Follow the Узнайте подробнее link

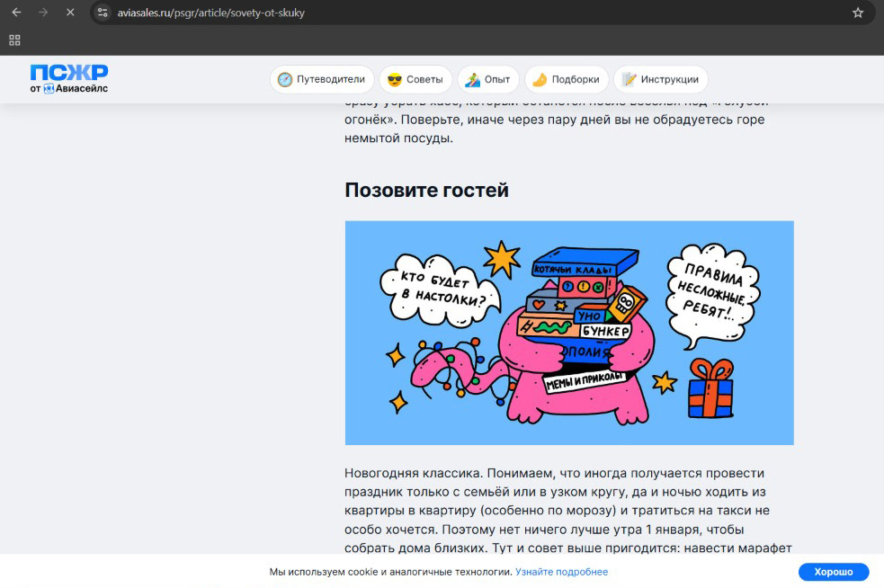pos(561,572)
